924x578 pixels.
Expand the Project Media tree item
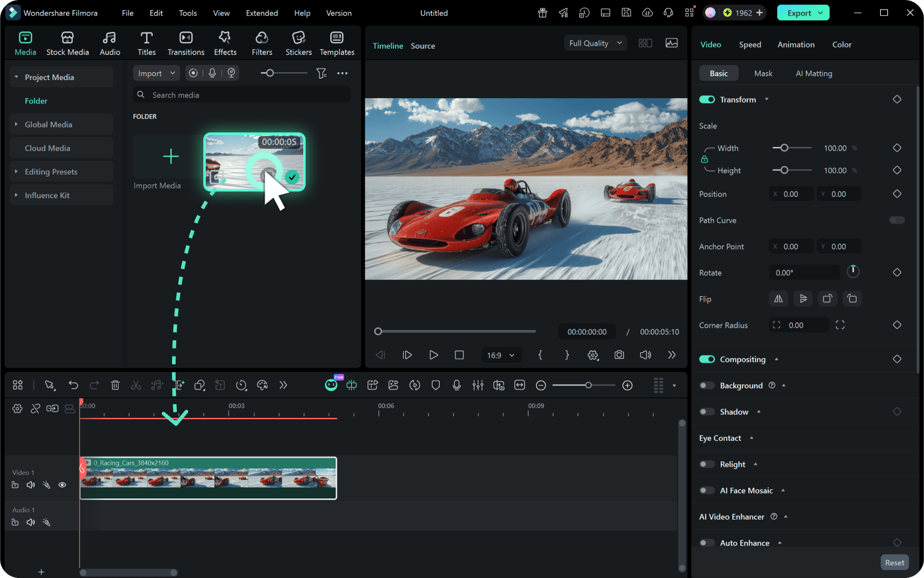(16, 77)
